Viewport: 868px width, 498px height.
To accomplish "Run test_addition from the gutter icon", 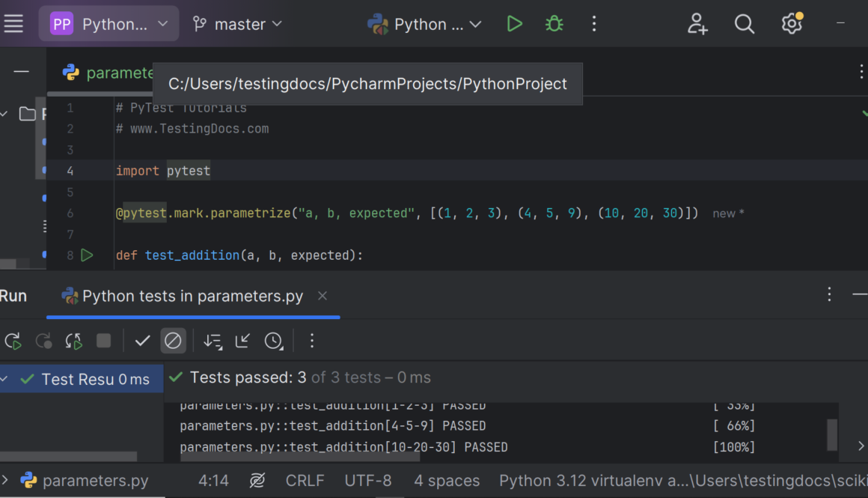I will pyautogui.click(x=87, y=255).
